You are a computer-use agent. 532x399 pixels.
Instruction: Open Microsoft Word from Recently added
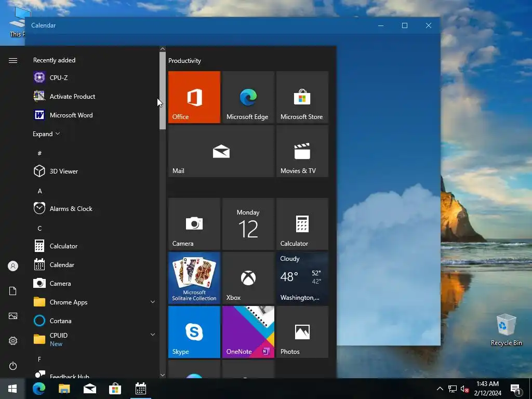click(95, 115)
